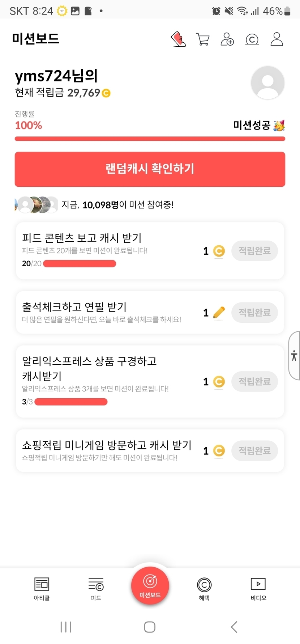Open the 쇼핑적립 미니게임 mission card

[x=108, y=450]
